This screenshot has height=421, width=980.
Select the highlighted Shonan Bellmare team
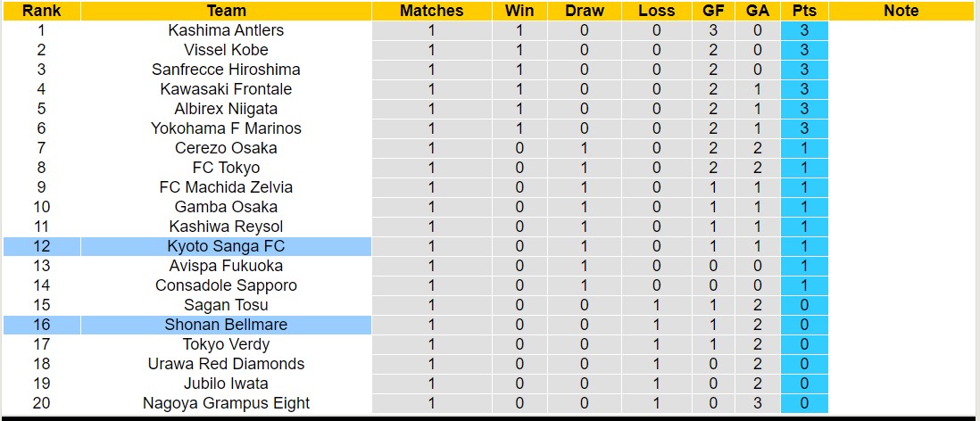point(226,325)
